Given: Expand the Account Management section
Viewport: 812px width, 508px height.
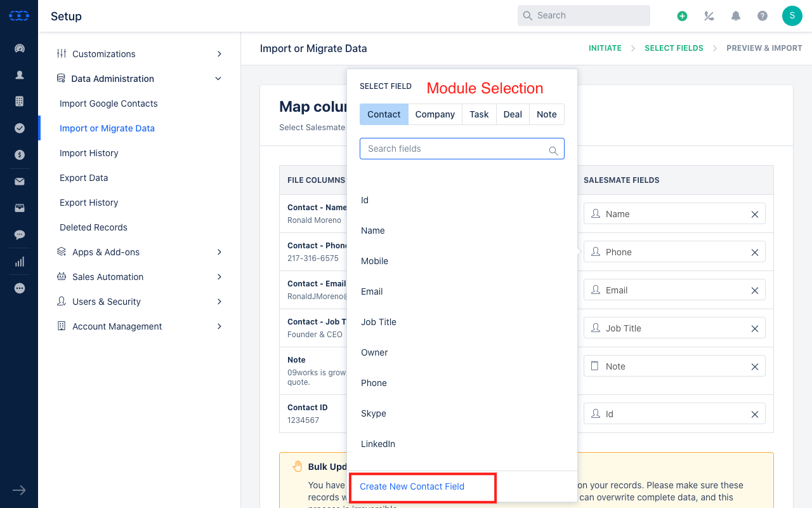Looking at the screenshot, I should pos(139,326).
